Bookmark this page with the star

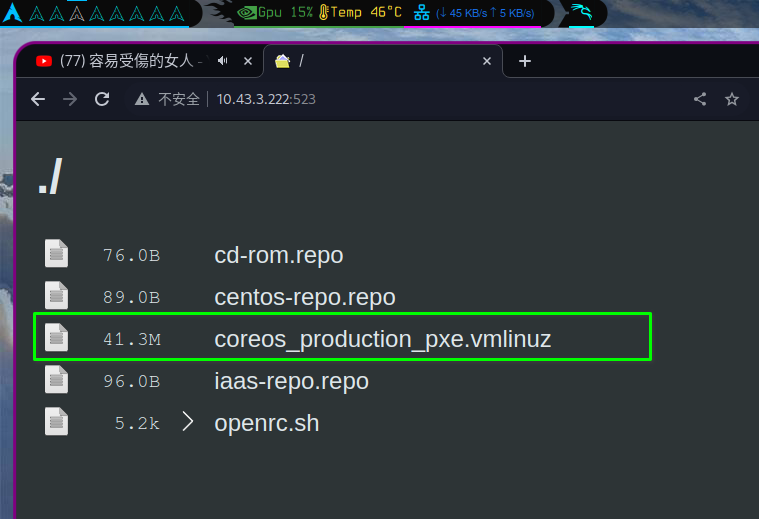732,99
